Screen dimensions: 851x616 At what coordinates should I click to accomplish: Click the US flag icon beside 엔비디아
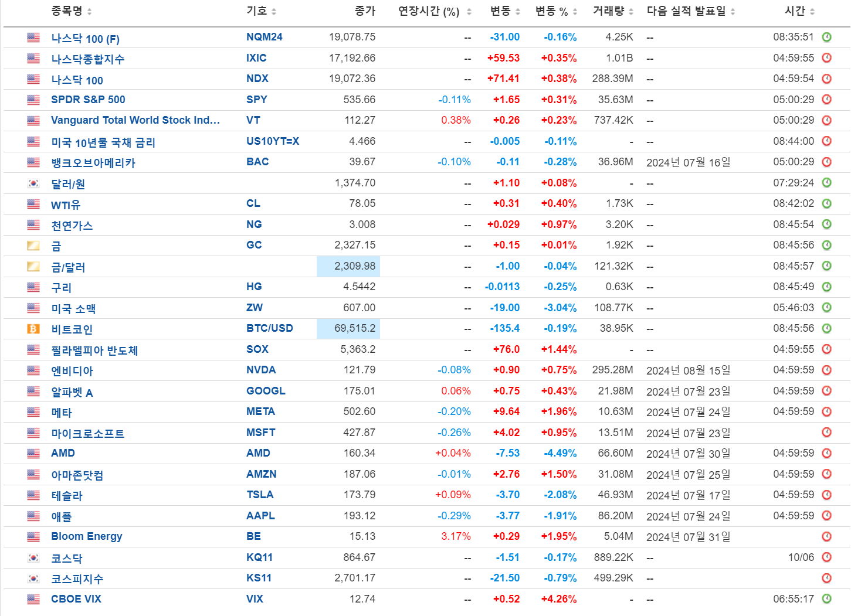tap(33, 370)
